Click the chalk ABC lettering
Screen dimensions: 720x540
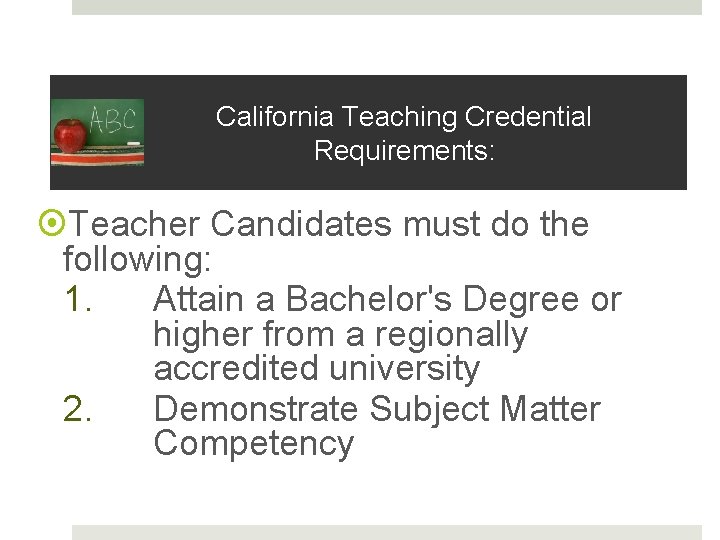[115, 120]
